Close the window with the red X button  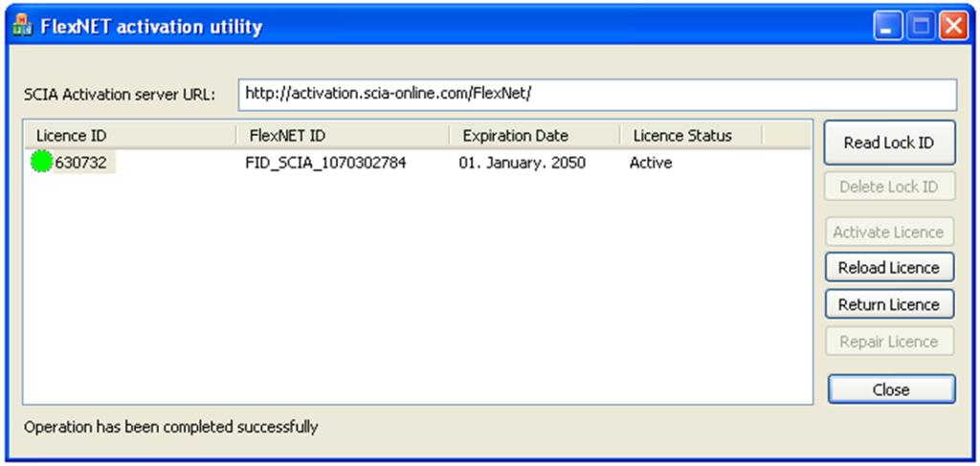coord(953,28)
